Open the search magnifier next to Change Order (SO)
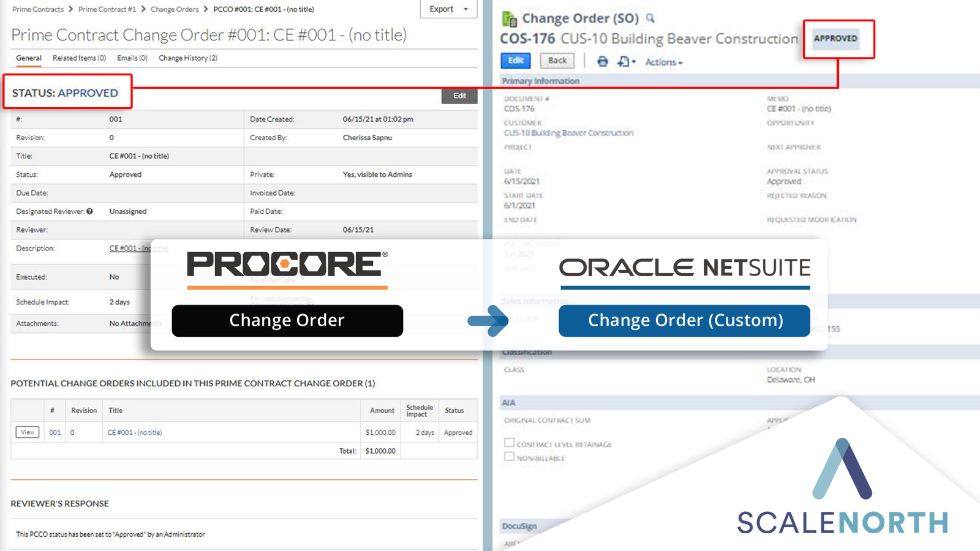Image resolution: width=980 pixels, height=551 pixels. pyautogui.click(x=650, y=18)
